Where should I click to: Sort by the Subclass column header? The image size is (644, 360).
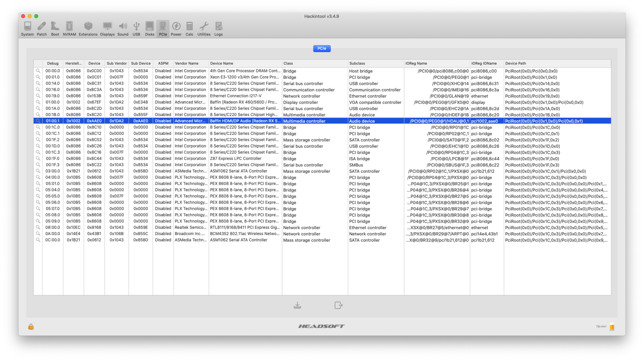[376, 63]
